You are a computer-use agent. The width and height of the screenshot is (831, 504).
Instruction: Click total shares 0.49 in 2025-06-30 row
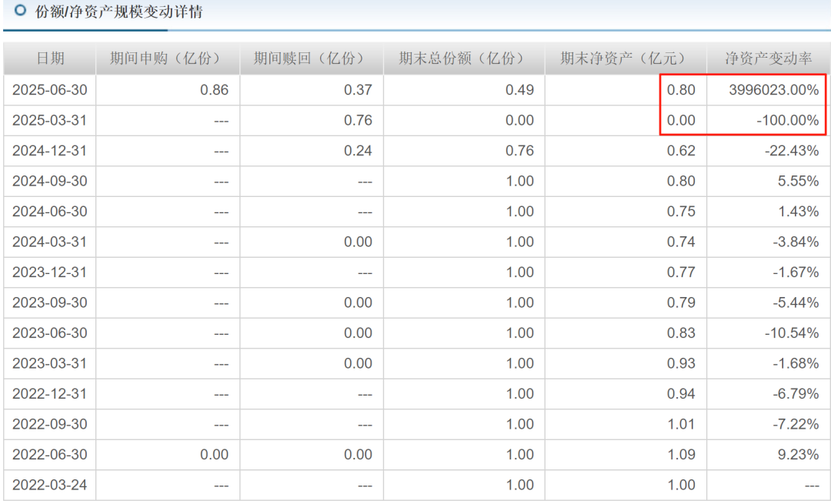pyautogui.click(x=519, y=89)
